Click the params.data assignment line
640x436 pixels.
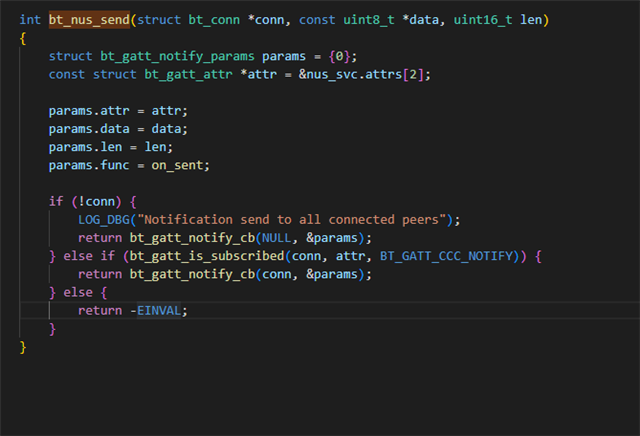(118, 129)
